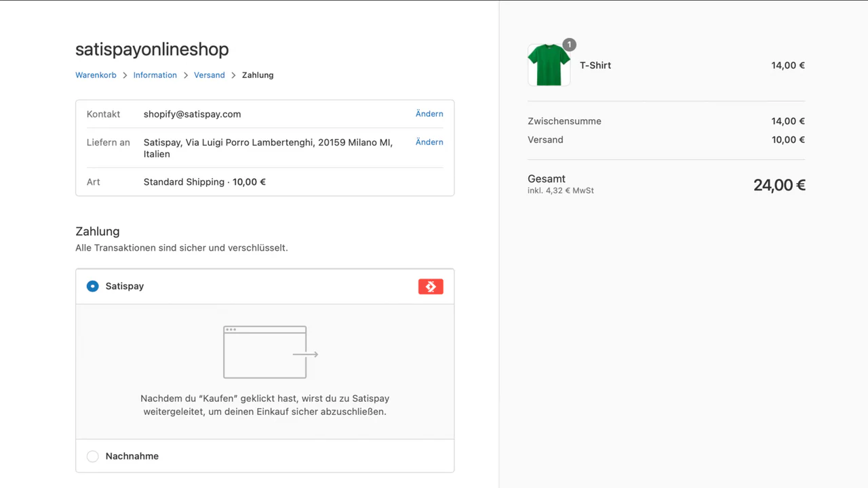
Task: Click the Versand cost 10,00 €
Action: (x=788, y=140)
